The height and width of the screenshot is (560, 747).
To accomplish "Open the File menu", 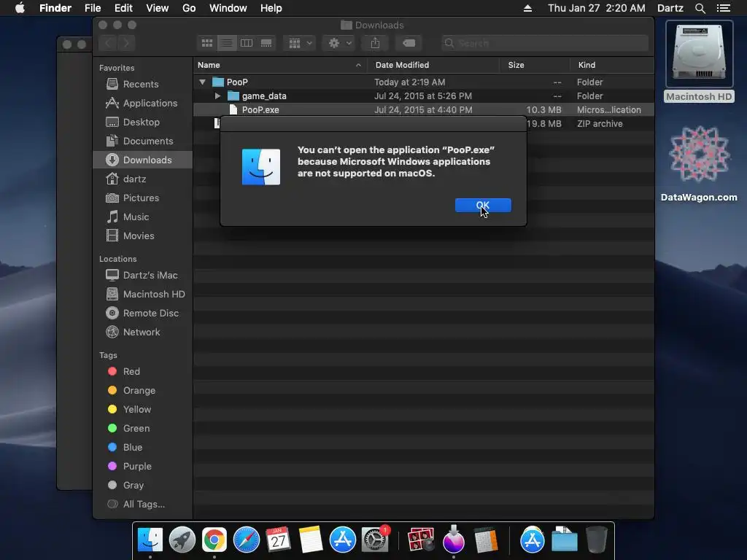I will pos(93,8).
